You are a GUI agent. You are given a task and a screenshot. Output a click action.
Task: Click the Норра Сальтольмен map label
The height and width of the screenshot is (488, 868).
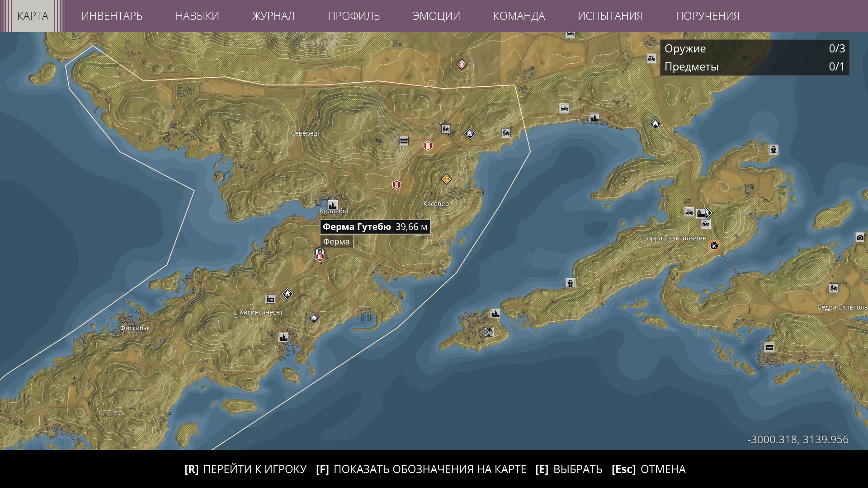[x=675, y=238]
